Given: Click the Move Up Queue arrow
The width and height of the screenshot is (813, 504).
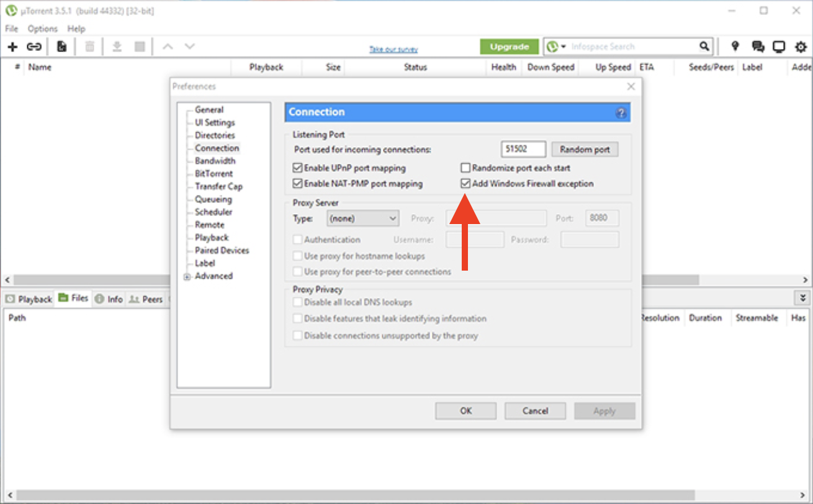Looking at the screenshot, I should click(x=168, y=47).
